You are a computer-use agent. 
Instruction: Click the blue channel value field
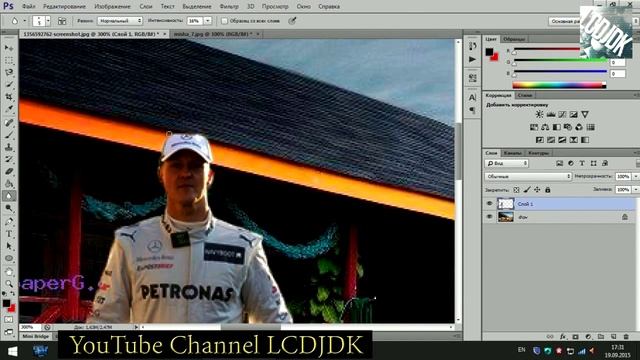click(618, 73)
